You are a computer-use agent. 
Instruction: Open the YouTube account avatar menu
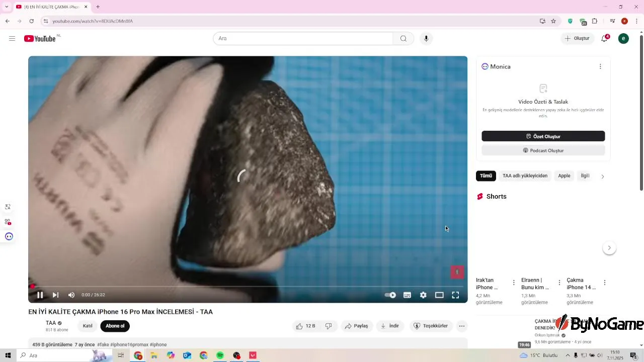[x=623, y=39]
